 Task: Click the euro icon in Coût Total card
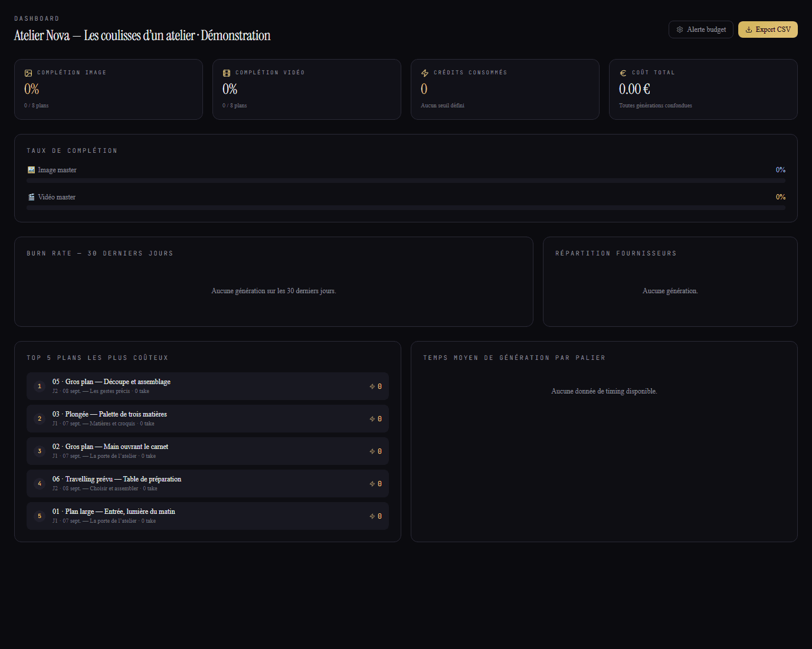pyautogui.click(x=623, y=73)
